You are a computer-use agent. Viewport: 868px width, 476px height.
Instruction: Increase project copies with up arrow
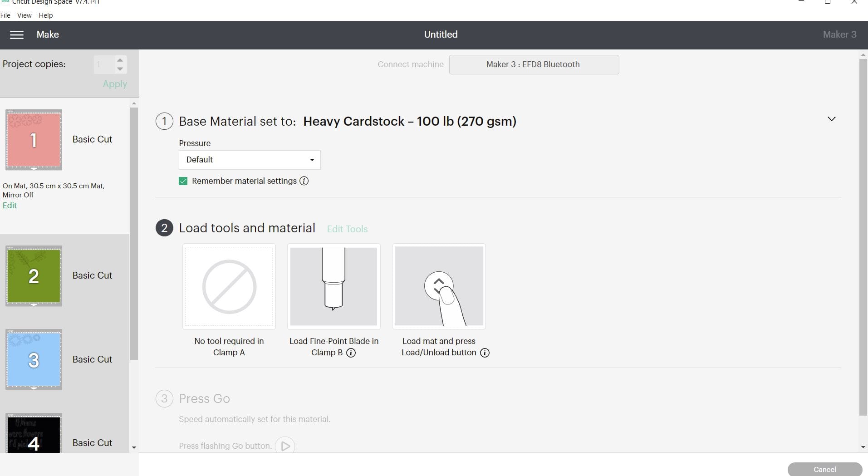pyautogui.click(x=120, y=60)
